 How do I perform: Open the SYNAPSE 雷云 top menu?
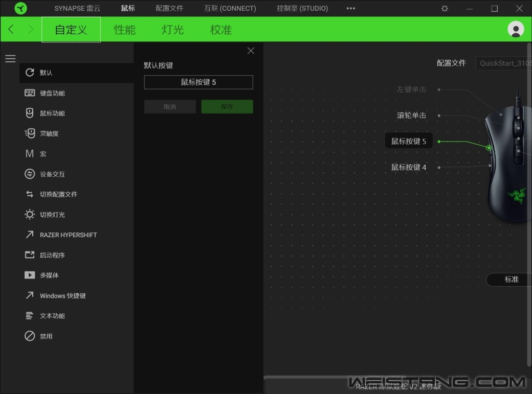[x=77, y=8]
